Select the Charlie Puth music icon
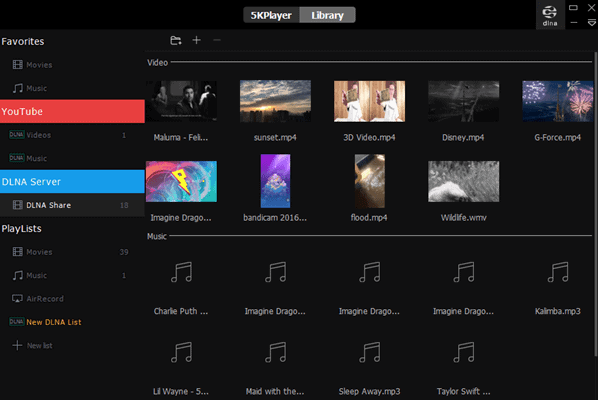 pyautogui.click(x=181, y=272)
